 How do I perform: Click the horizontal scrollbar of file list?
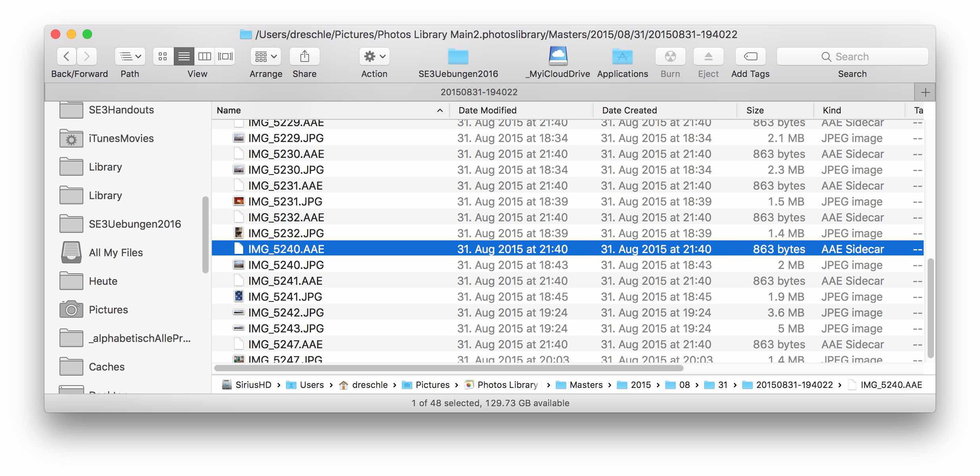448,368
